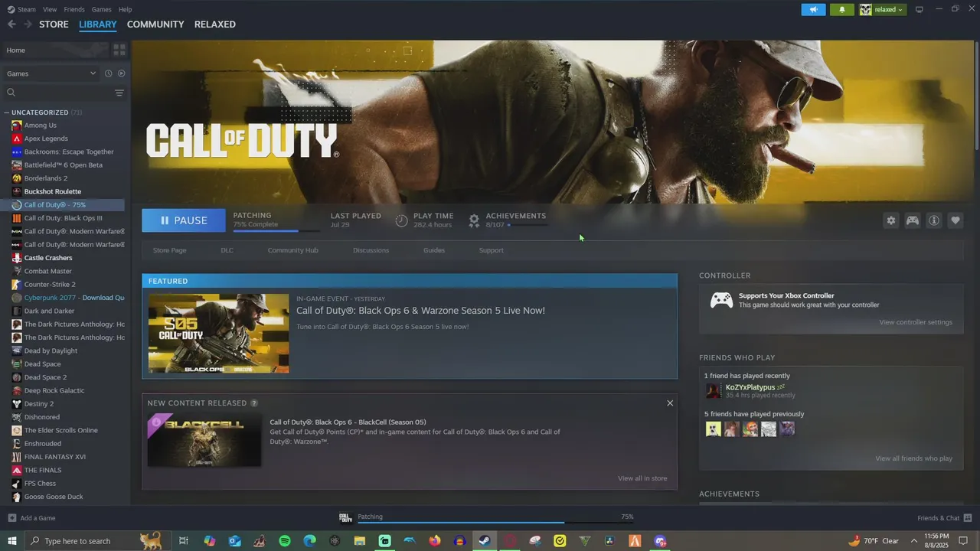
Task: Open the game settings gear icon
Action: point(891,220)
